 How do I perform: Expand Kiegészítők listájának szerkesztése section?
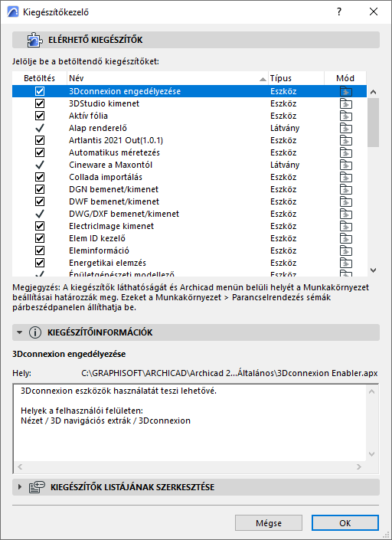pyautogui.click(x=20, y=487)
